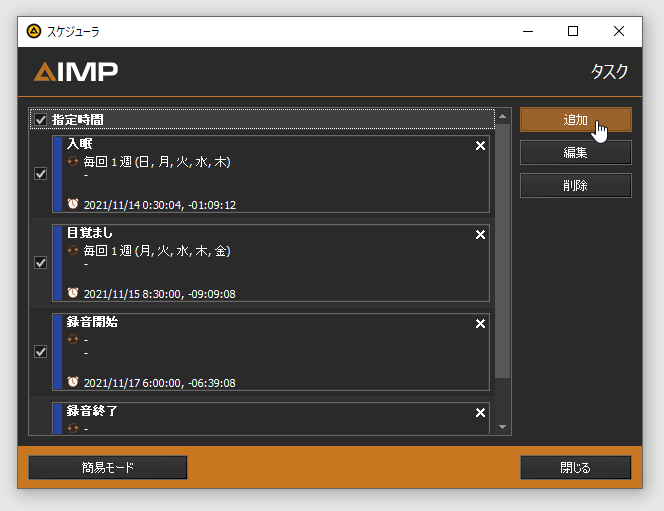Switch to 簡易モード
This screenshot has height=511, width=664.
(x=108, y=467)
